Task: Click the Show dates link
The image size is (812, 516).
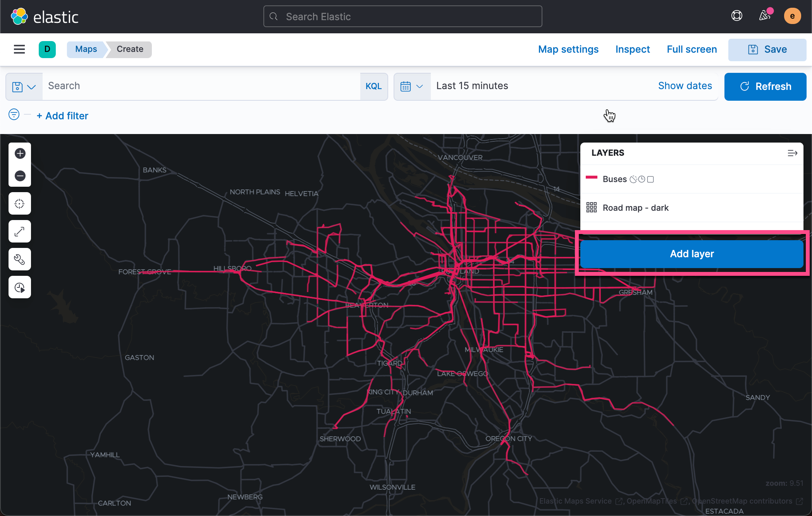Action: point(685,86)
